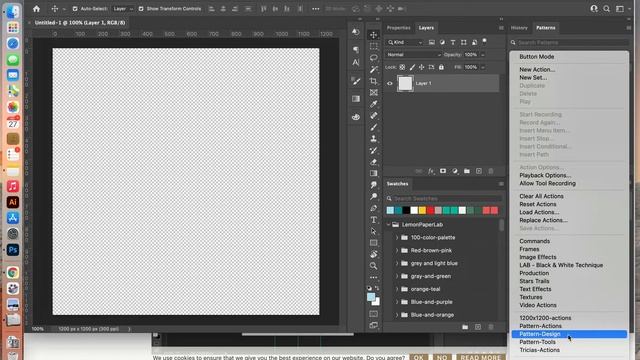Open the Normal blend mode dropdown

point(413,55)
